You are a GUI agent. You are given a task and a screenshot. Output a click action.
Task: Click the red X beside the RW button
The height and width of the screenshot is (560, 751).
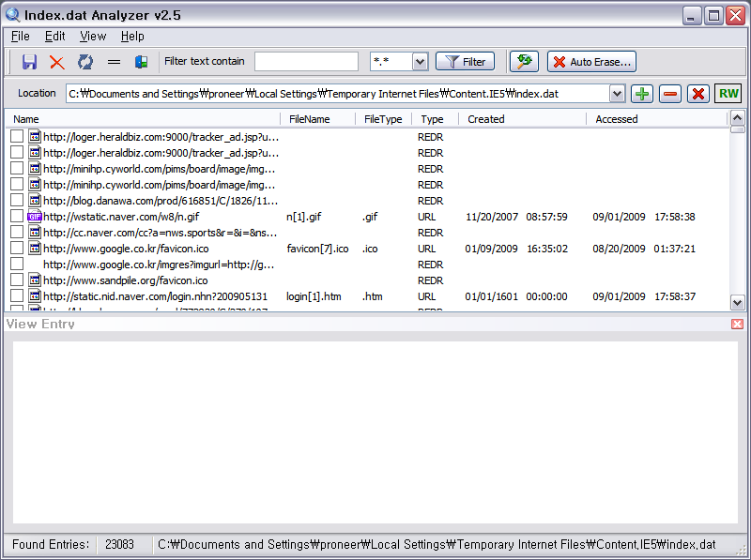tap(697, 94)
